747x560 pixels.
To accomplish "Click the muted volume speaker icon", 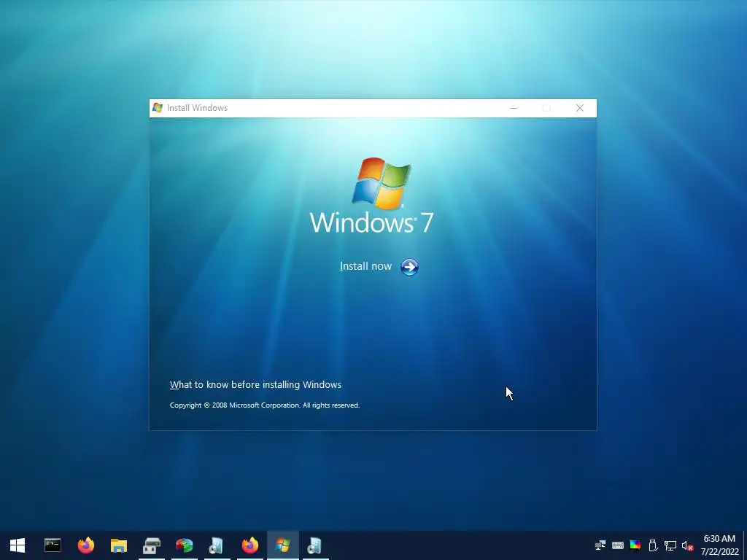I will pyautogui.click(x=687, y=545).
